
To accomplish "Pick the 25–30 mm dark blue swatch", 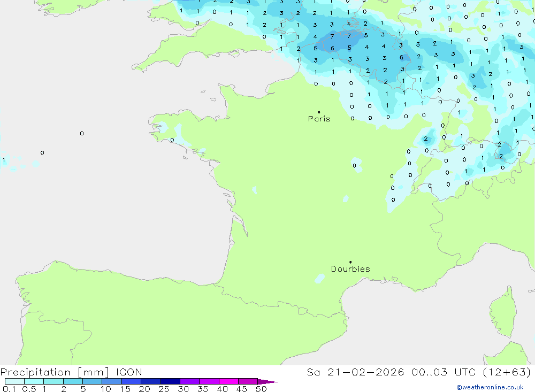I will point(170,381).
